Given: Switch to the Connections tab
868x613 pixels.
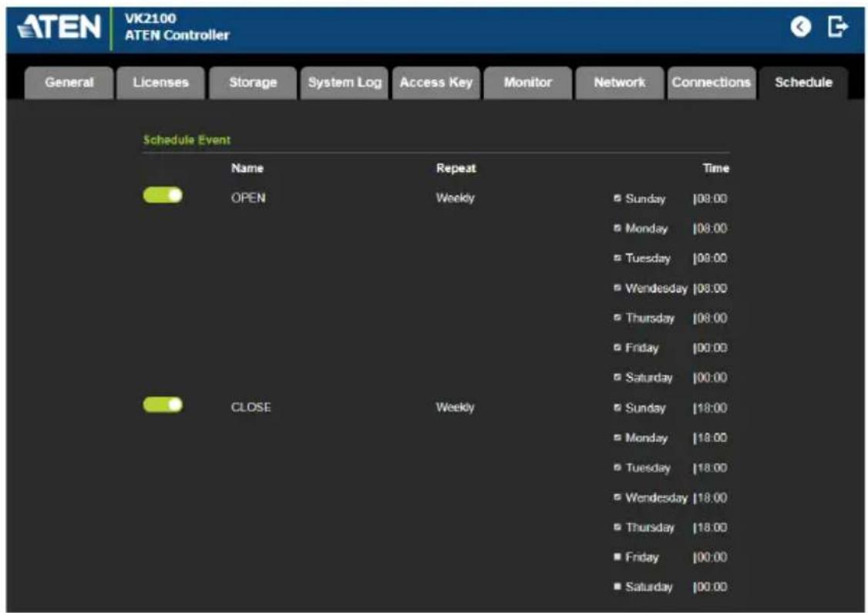Looking at the screenshot, I should click(712, 83).
